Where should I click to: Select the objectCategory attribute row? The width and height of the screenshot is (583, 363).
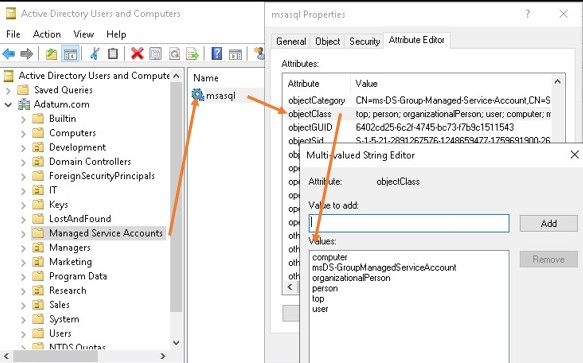pos(419,100)
